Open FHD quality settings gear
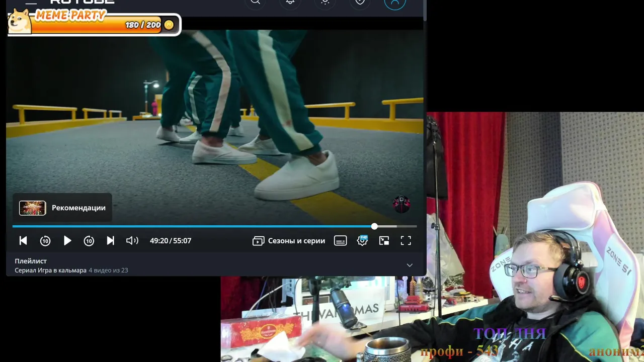Image resolution: width=644 pixels, height=362 pixels. click(x=362, y=241)
